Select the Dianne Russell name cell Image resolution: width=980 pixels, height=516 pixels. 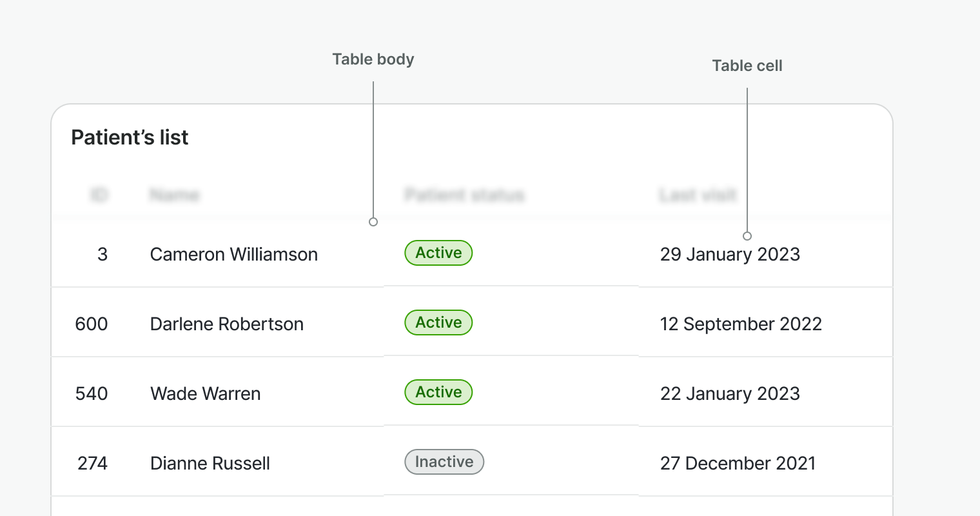210,463
